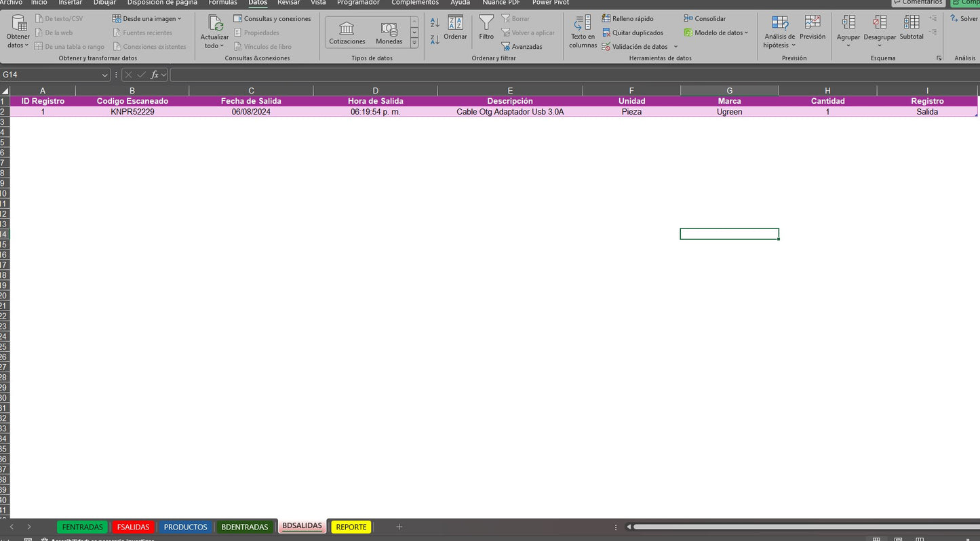The width and height of the screenshot is (980, 541).
Task: Click Solver analysis tool
Action: (964, 19)
